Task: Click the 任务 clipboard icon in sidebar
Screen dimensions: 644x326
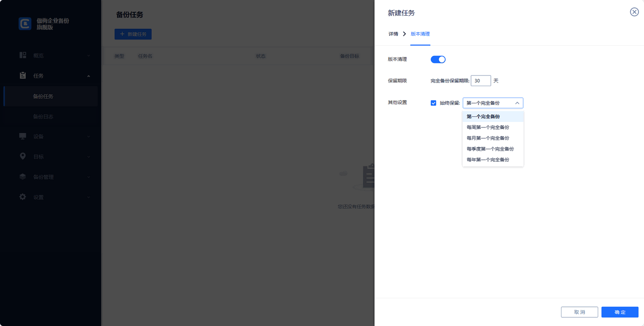Action: 23,76
